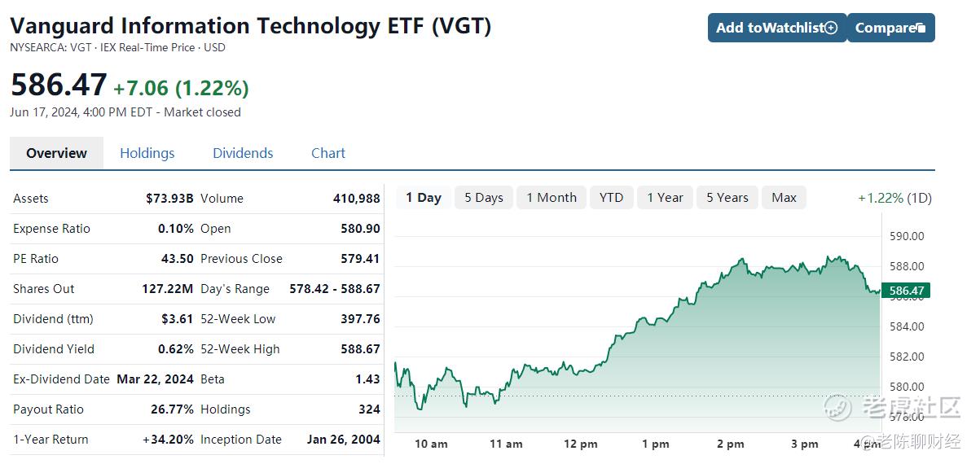The width and height of the screenshot is (980, 464).
Task: Open the Holdings tab
Action: (147, 153)
